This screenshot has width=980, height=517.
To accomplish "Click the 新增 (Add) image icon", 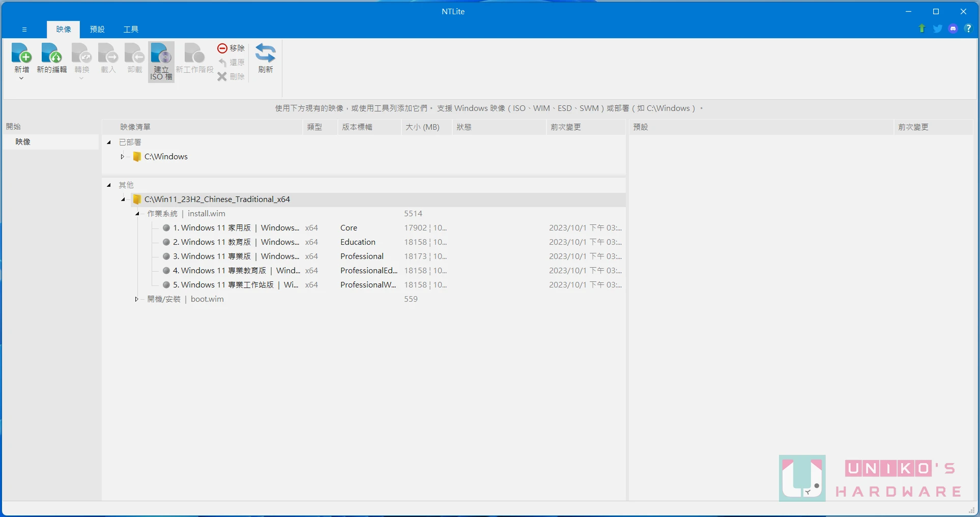I will pos(21,54).
